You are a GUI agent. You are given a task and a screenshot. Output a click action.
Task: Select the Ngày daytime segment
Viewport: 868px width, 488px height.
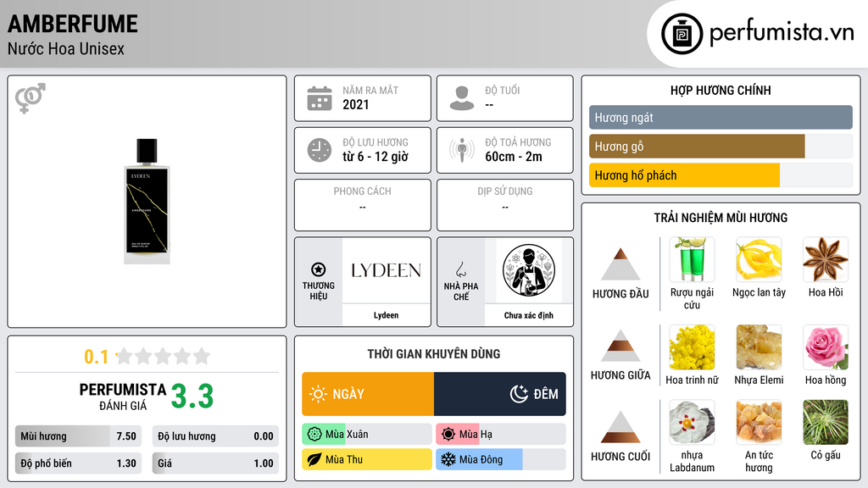click(x=368, y=394)
